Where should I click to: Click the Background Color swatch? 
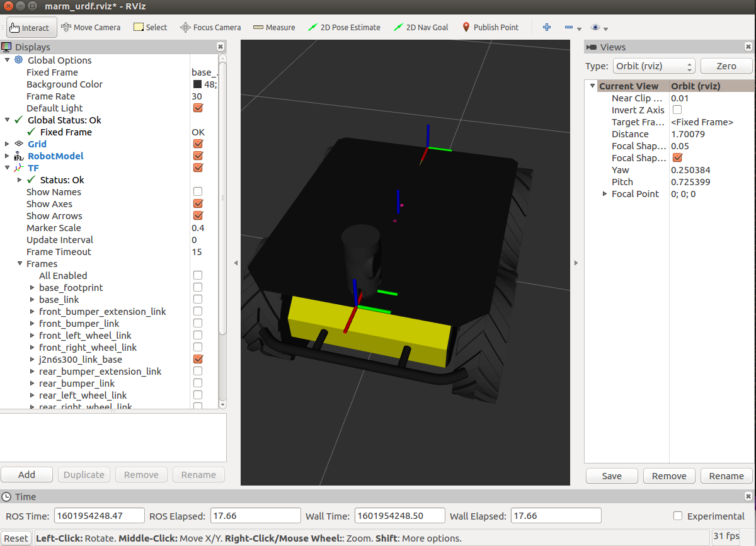point(197,84)
